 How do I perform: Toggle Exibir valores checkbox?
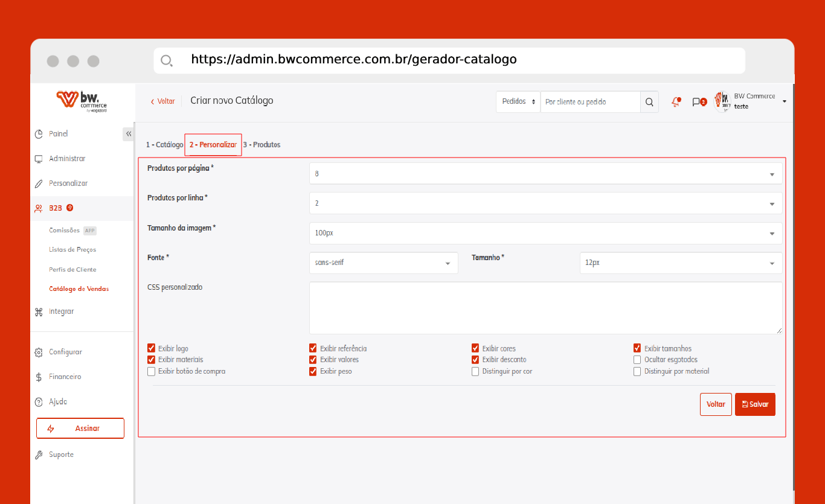coord(313,360)
